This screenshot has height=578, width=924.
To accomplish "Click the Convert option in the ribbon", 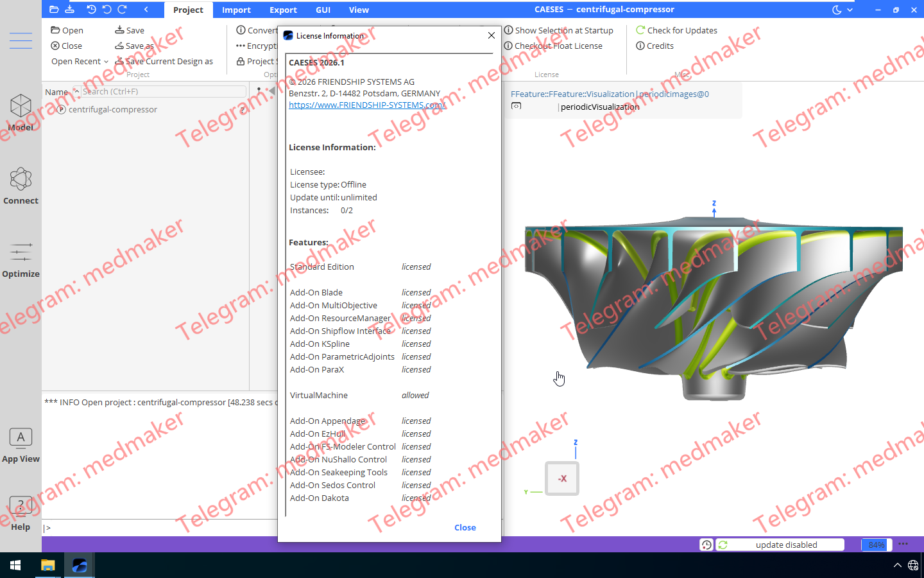I will coord(257,30).
